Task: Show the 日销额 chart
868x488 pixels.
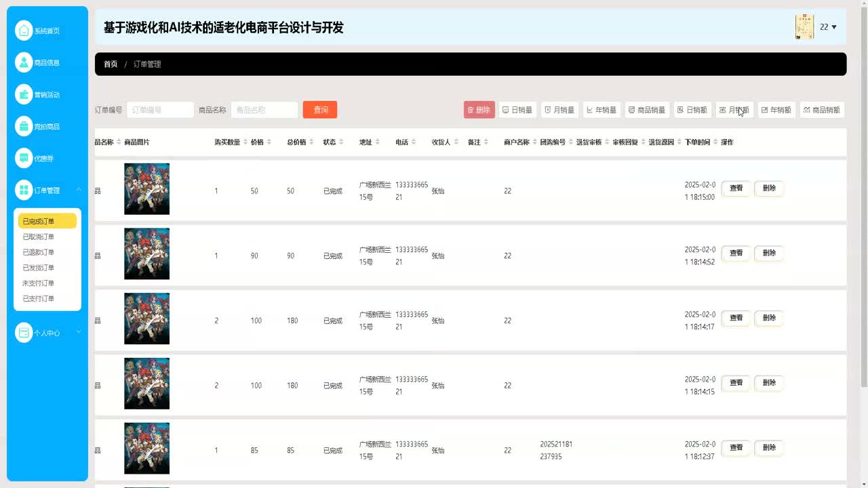Action: coord(693,110)
